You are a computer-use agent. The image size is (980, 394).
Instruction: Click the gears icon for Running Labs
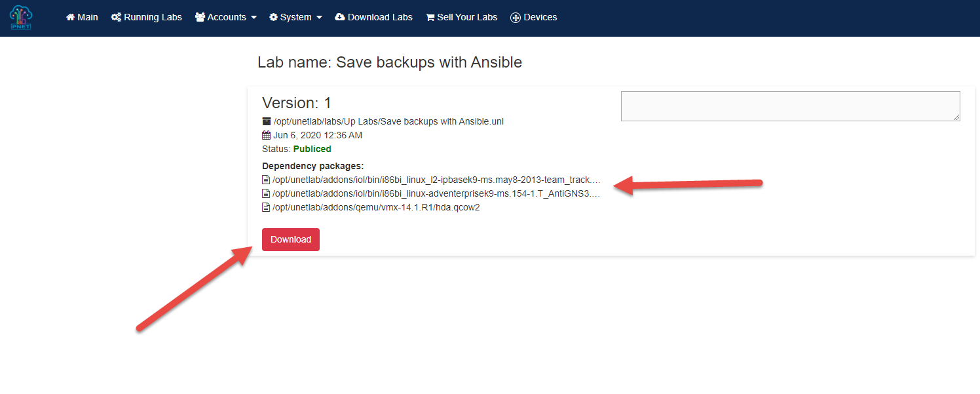117,17
